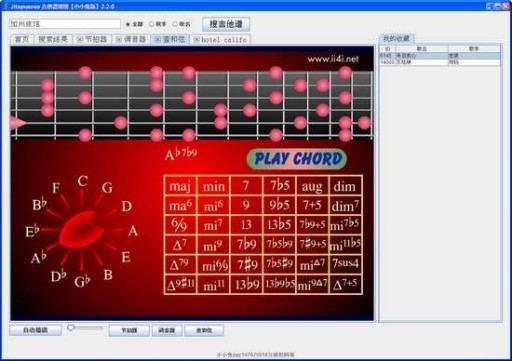Open the hotel califo tab
The image size is (512, 361).
221,39
